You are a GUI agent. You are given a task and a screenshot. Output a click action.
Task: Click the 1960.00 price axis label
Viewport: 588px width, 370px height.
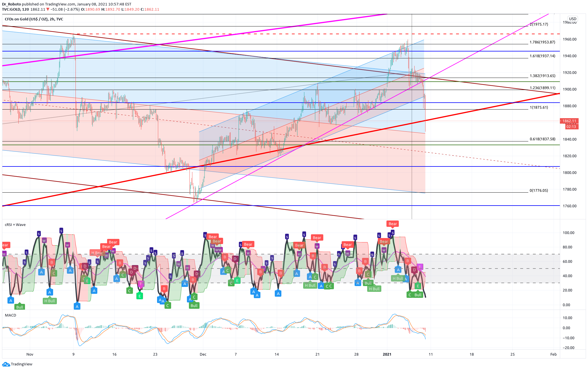(x=570, y=39)
